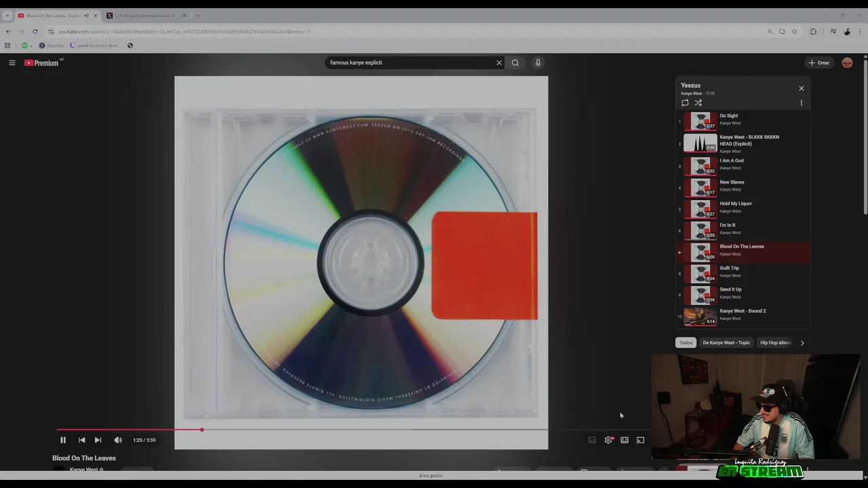Select Hip Hop alternativo filter chip
868x488 pixels.
pos(775,343)
